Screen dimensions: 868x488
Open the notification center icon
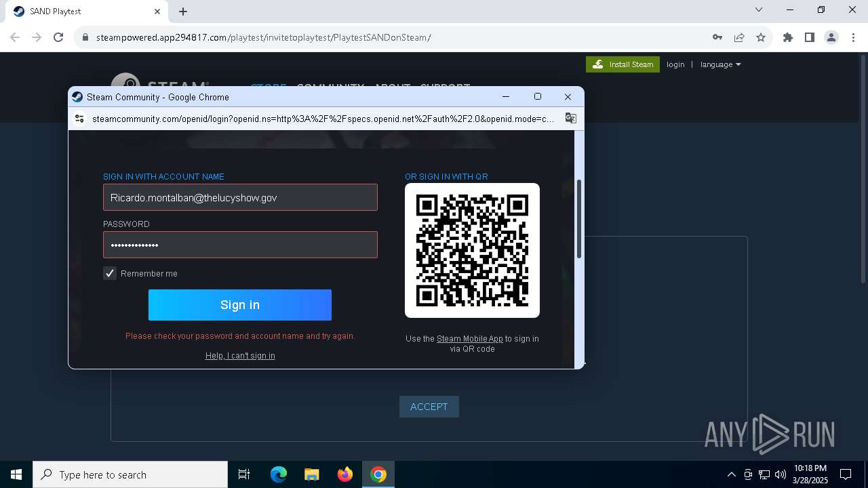point(846,474)
